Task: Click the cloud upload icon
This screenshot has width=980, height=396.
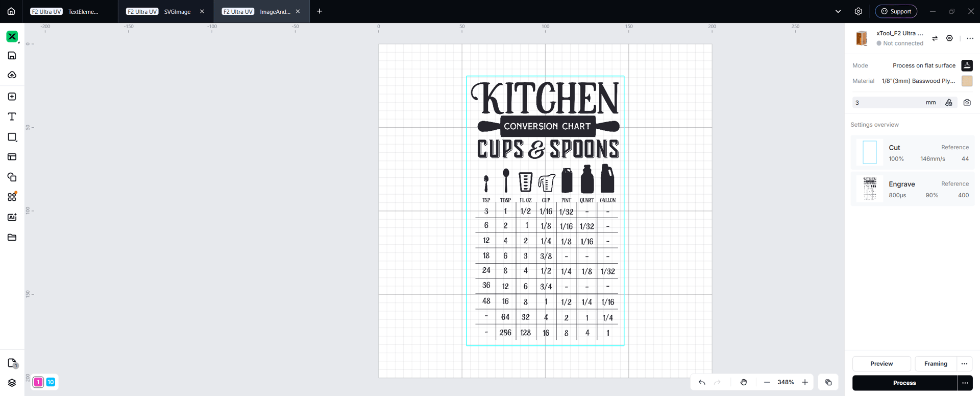Action: [x=12, y=75]
